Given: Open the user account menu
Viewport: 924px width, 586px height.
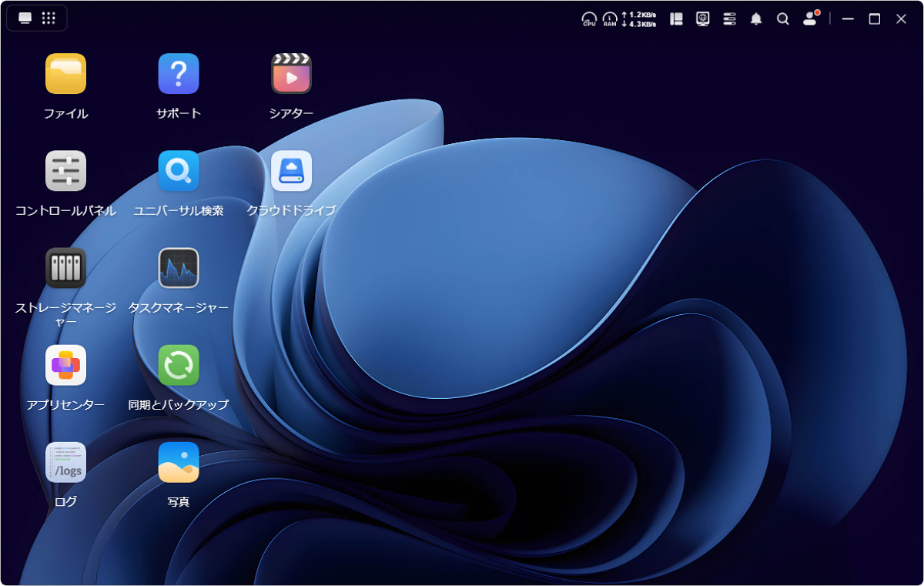Looking at the screenshot, I should [810, 18].
